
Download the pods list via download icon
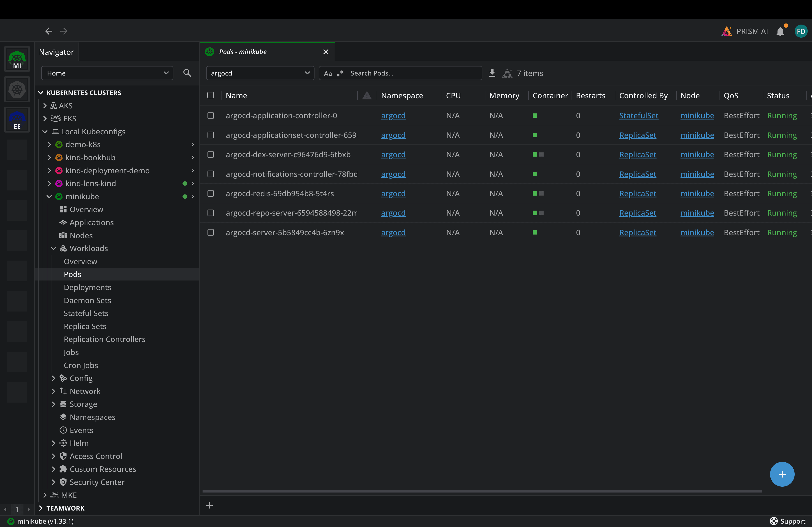point(492,73)
